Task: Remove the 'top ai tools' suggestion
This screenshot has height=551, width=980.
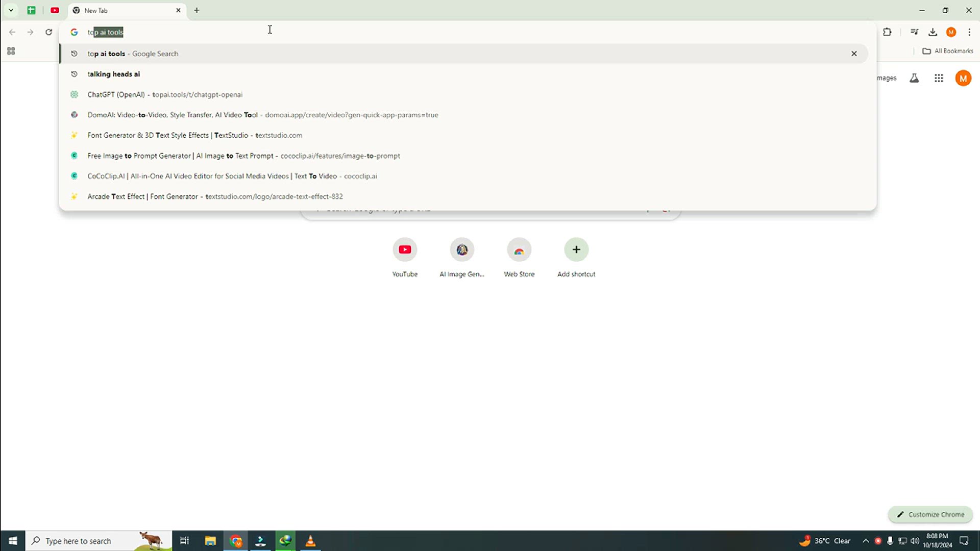Action: click(854, 54)
